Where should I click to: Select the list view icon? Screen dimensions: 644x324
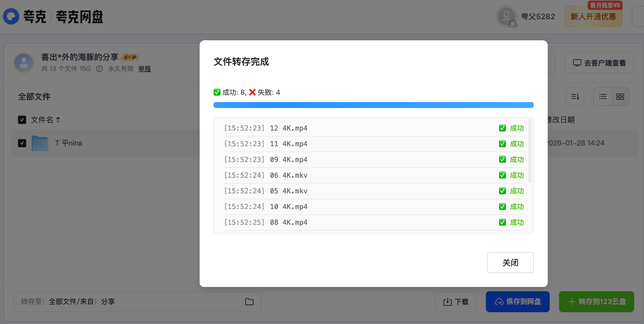[603, 96]
